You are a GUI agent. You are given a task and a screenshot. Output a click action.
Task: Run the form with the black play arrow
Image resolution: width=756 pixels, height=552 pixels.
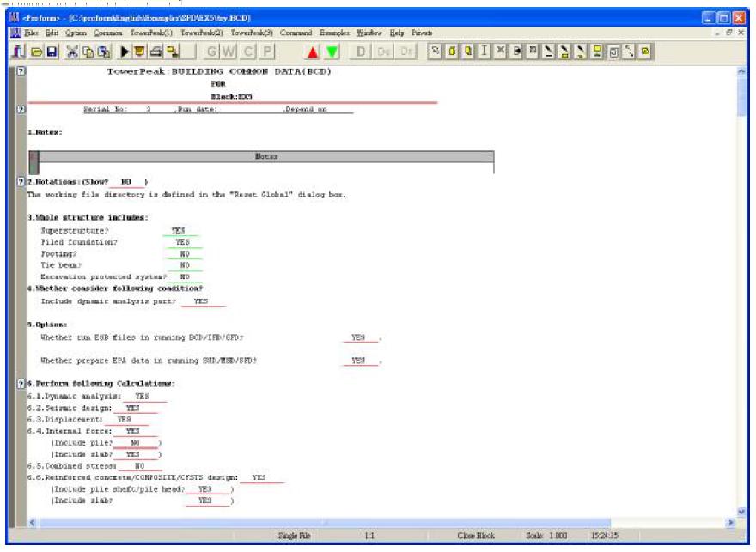point(125,52)
